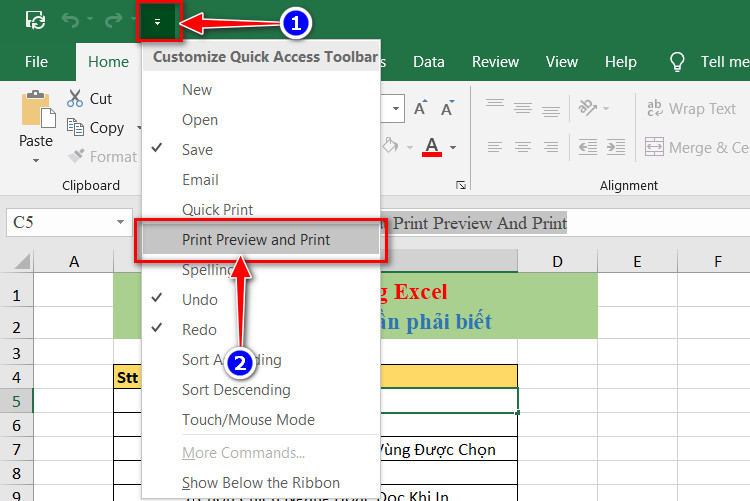Enable Quick Print in the menu
Screen dimensions: 750x501
pyautogui.click(x=261, y=210)
